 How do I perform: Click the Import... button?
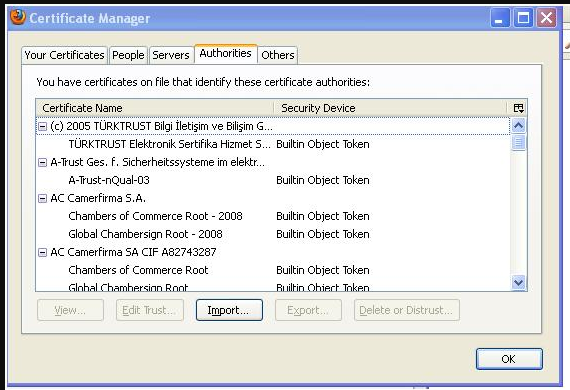229,310
